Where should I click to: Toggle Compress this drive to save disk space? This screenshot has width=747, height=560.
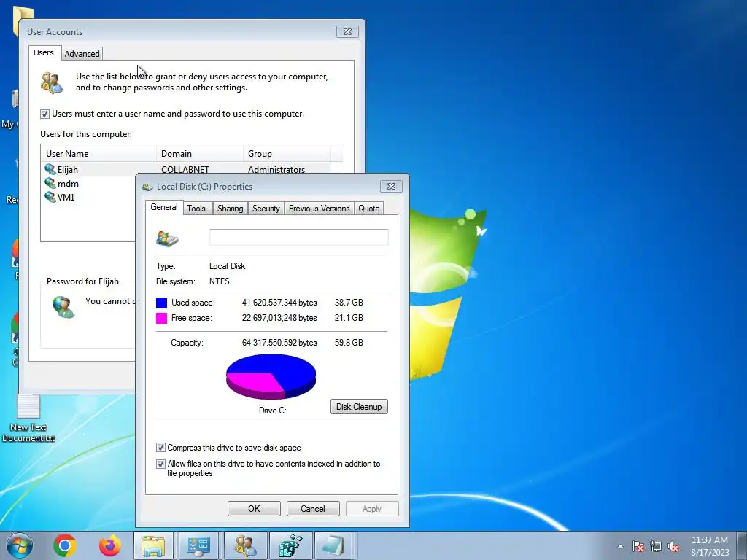(x=161, y=448)
